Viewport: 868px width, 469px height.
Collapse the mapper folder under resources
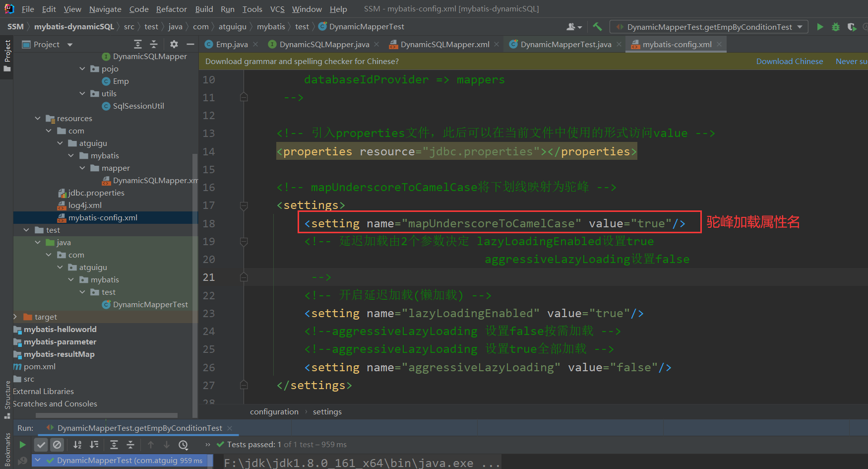(x=82, y=168)
